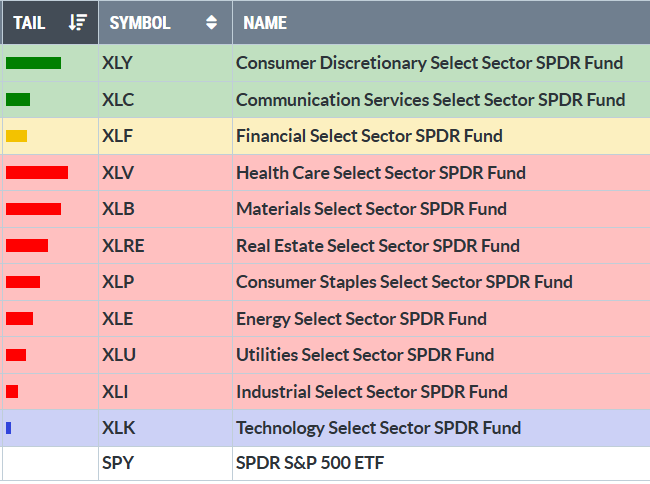
Task: Select the XLY symbol
Action: point(117,63)
